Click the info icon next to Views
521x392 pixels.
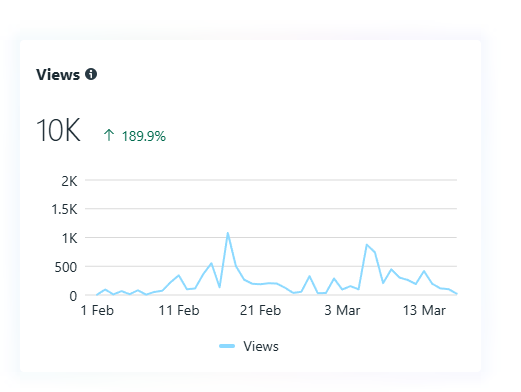pyautogui.click(x=91, y=74)
